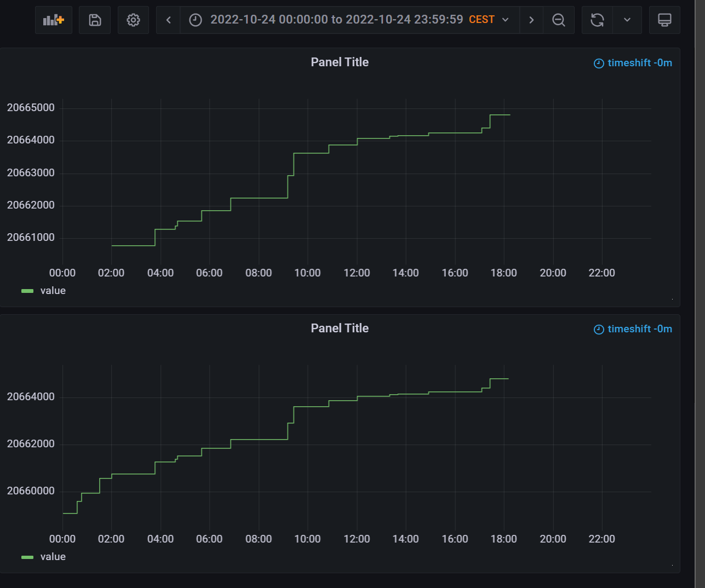
Task: Refresh the dashboard
Action: tap(597, 20)
